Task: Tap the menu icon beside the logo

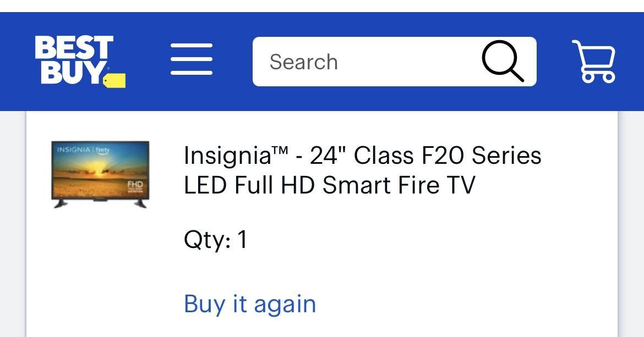Action: (191, 60)
